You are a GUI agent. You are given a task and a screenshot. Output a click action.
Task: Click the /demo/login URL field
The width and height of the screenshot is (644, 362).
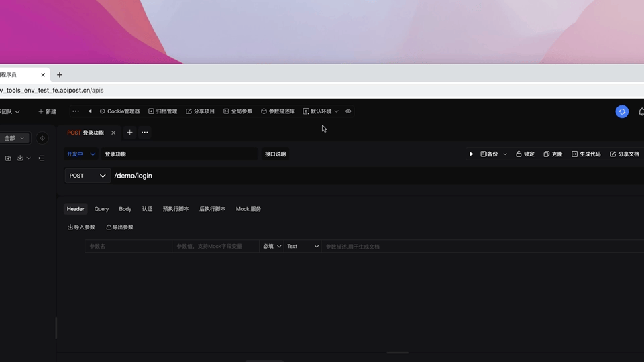point(378,176)
